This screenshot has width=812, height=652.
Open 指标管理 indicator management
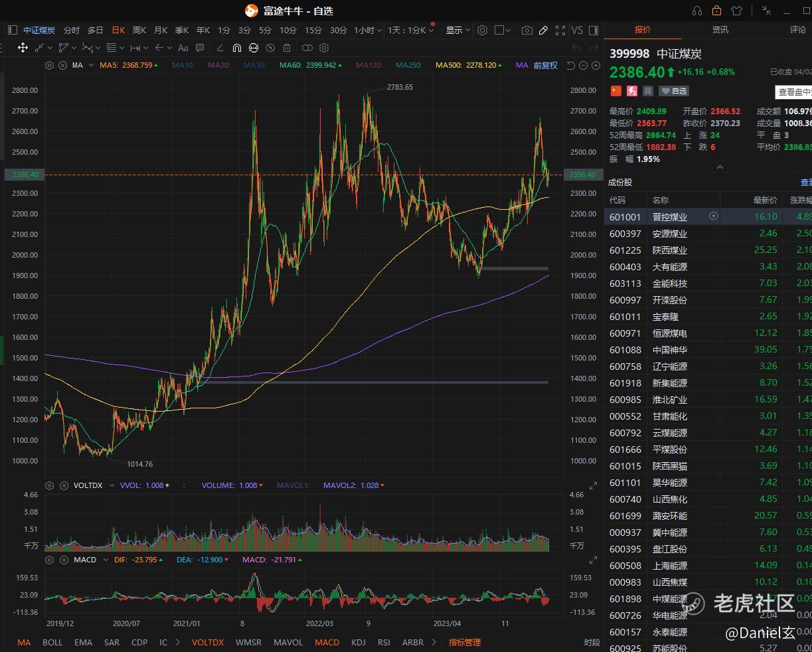point(465,642)
